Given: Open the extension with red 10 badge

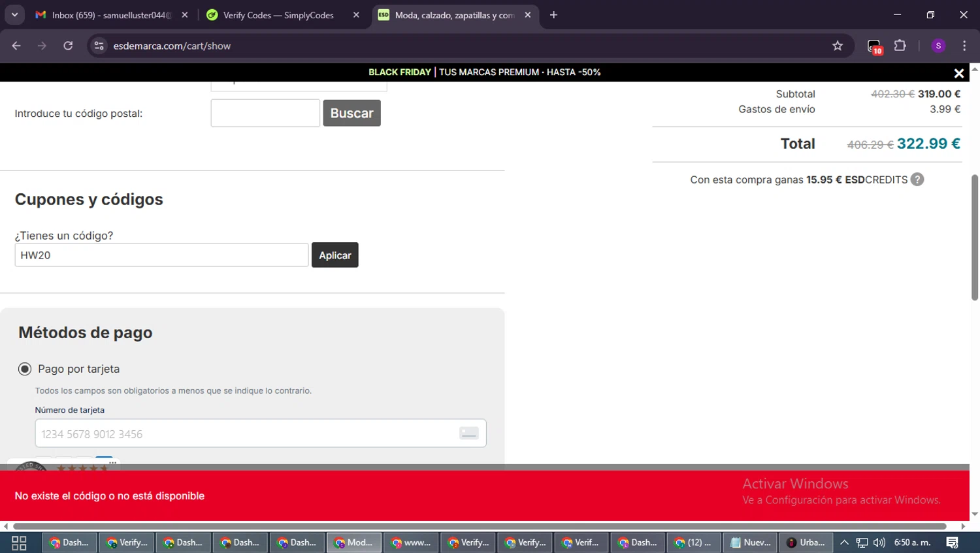Looking at the screenshot, I should pyautogui.click(x=874, y=46).
